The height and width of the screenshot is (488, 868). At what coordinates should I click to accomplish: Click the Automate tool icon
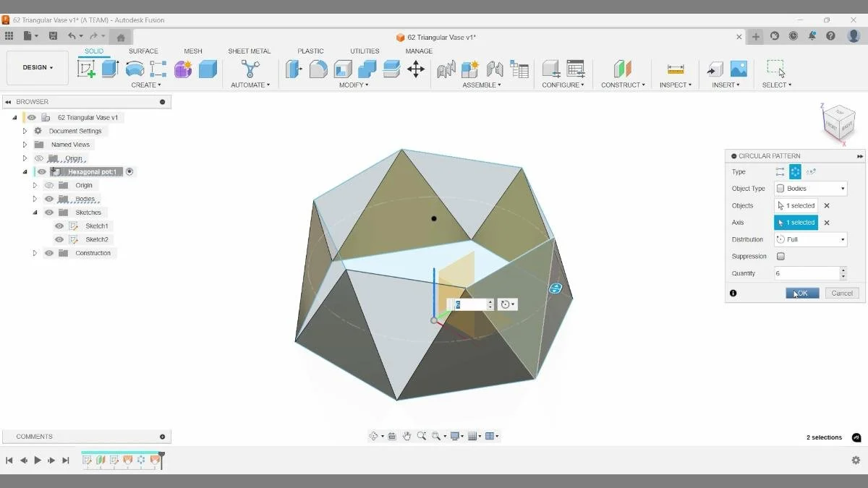point(250,69)
